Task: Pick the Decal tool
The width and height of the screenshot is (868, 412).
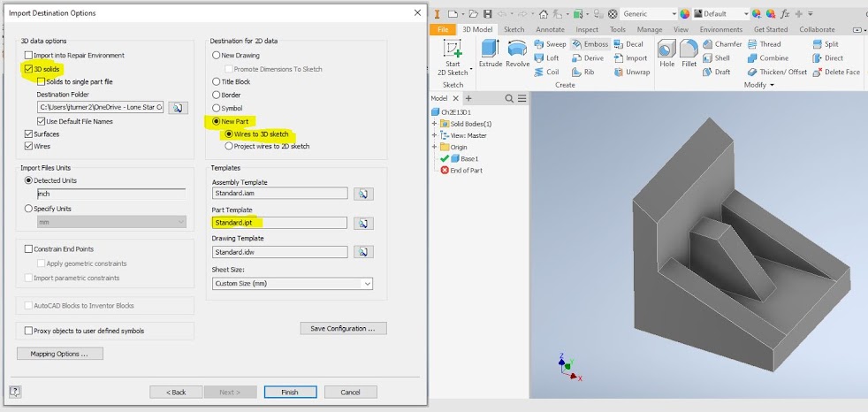Action: [x=628, y=44]
